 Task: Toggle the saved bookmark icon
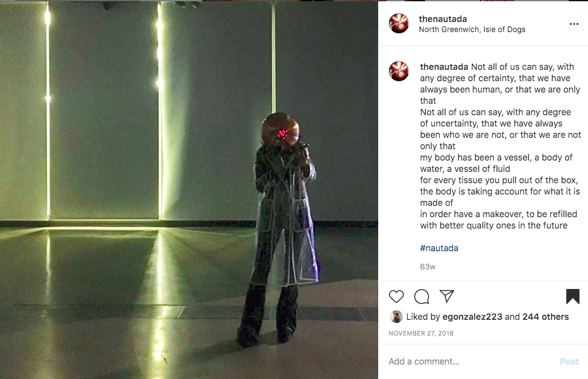[573, 297]
